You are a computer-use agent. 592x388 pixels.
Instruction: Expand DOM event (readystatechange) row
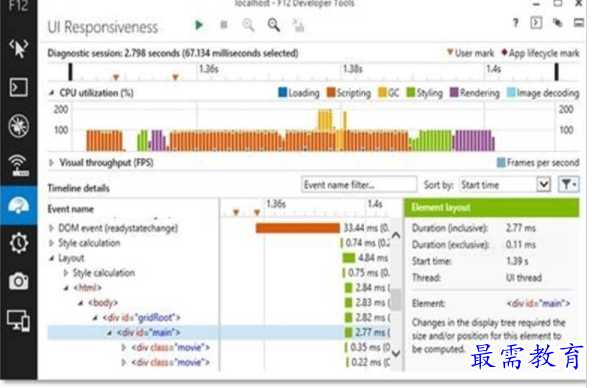pos(51,228)
